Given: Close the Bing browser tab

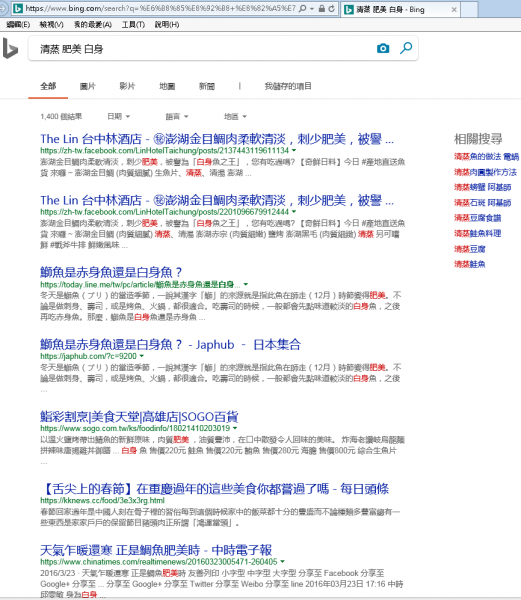Looking at the screenshot, I should tap(454, 10).
